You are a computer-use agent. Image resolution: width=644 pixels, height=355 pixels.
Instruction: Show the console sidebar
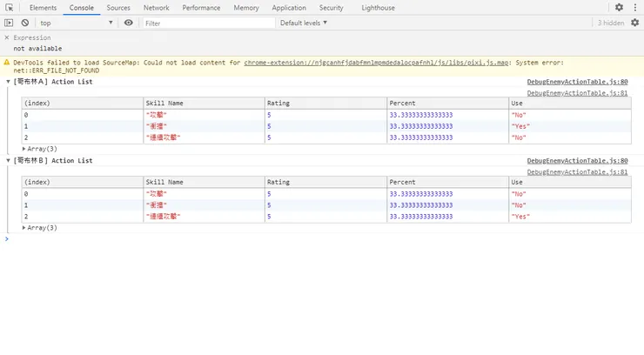tap(9, 23)
